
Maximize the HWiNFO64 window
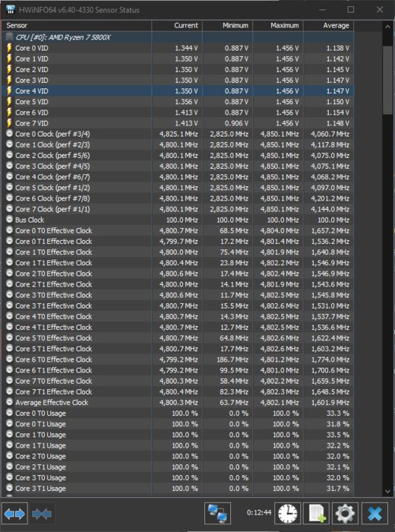click(x=351, y=10)
